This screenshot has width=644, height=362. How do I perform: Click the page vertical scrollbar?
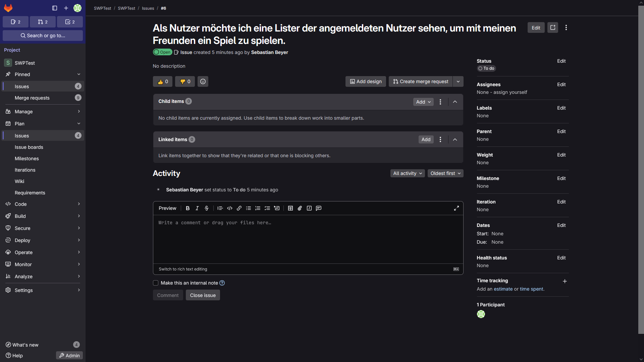tap(641, 168)
